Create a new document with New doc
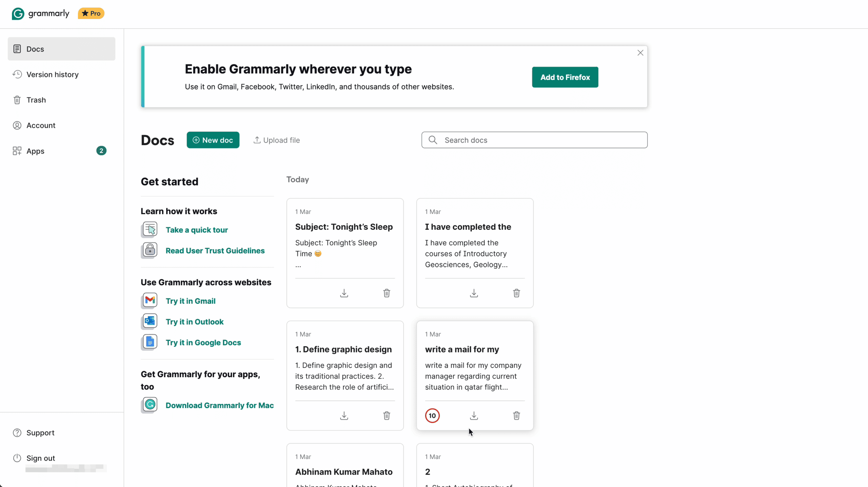The image size is (868, 487). pyautogui.click(x=213, y=140)
